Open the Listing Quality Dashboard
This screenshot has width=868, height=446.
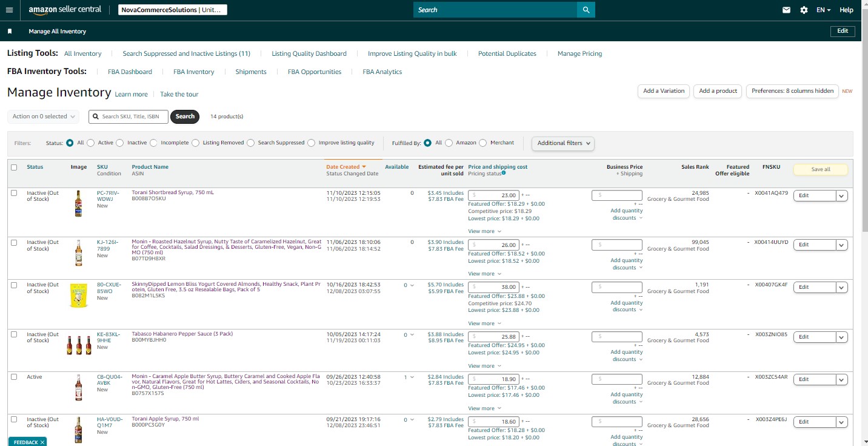click(309, 53)
